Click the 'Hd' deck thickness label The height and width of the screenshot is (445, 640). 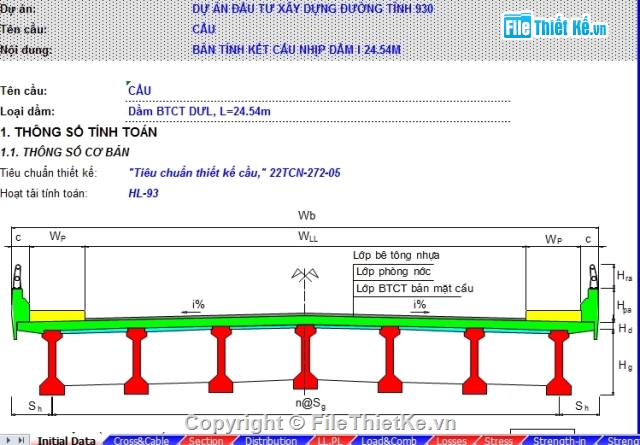pos(625,328)
